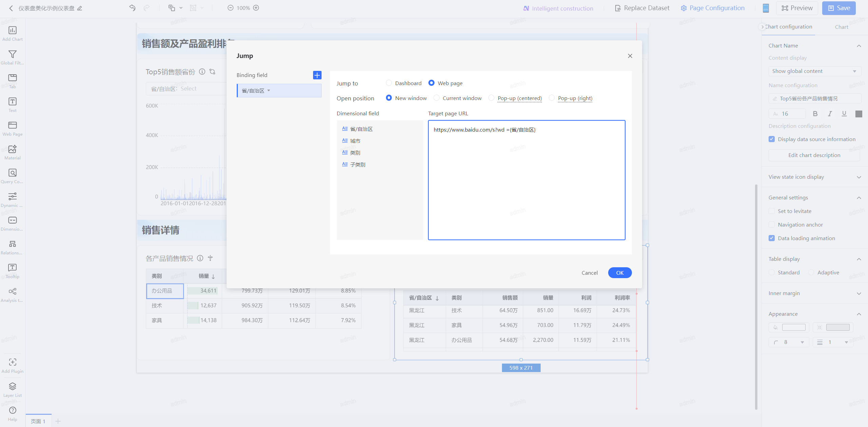This screenshot has height=427, width=868.
Task: Open the Layer List
Action: pyautogui.click(x=13, y=390)
